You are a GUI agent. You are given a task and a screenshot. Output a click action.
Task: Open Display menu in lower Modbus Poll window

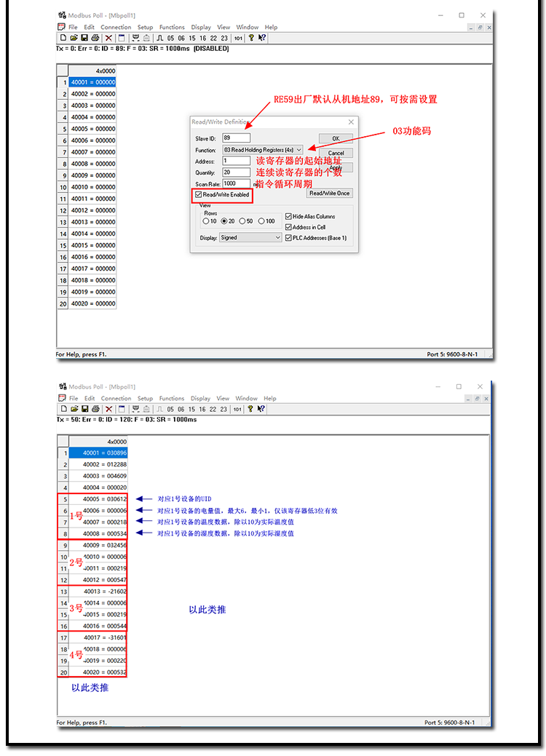tap(200, 398)
